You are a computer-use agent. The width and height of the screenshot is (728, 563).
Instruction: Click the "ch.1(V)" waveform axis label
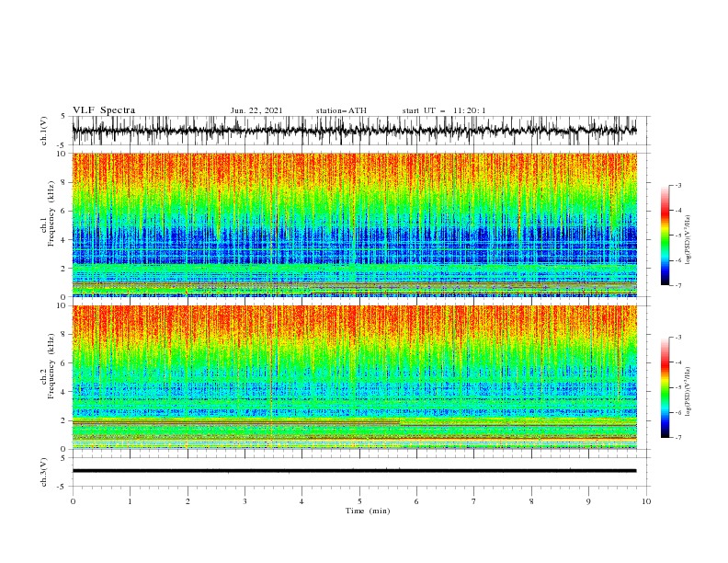(x=44, y=131)
